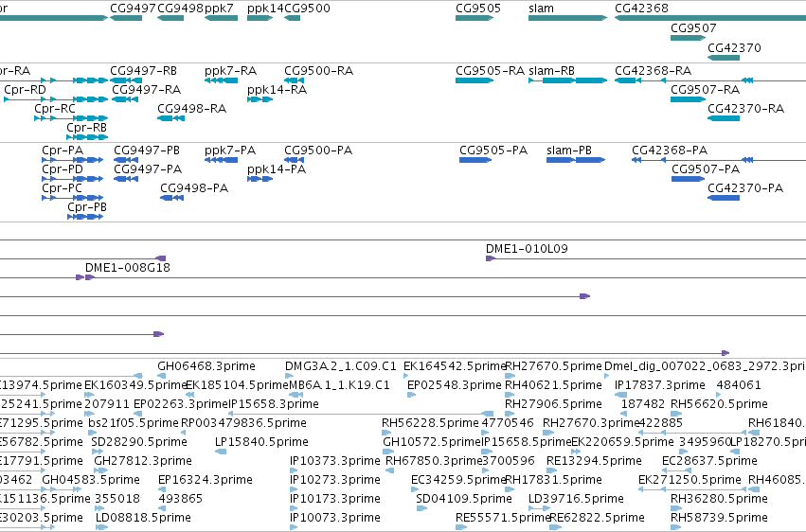Click coding sequence CG9498-PA
This screenshot has width=806, height=532.
click(194, 188)
